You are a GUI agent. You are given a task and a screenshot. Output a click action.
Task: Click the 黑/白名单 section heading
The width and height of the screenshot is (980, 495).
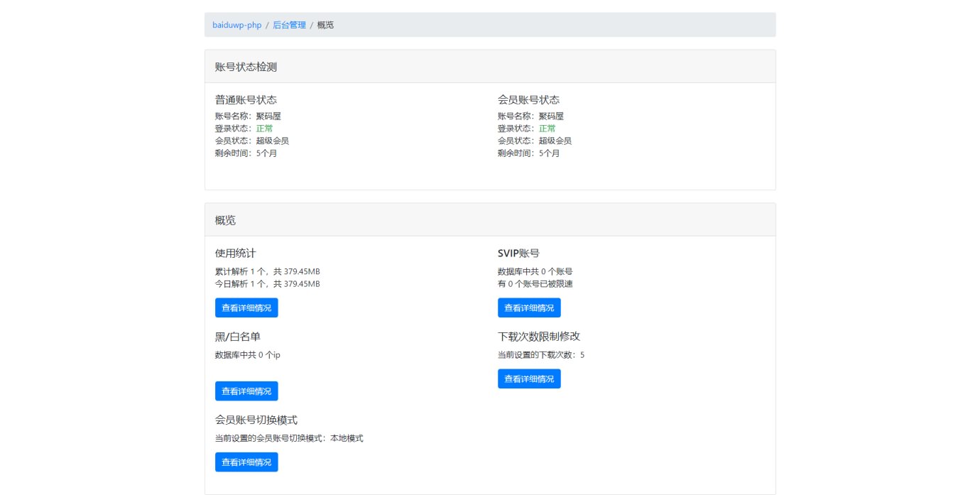[x=232, y=336]
